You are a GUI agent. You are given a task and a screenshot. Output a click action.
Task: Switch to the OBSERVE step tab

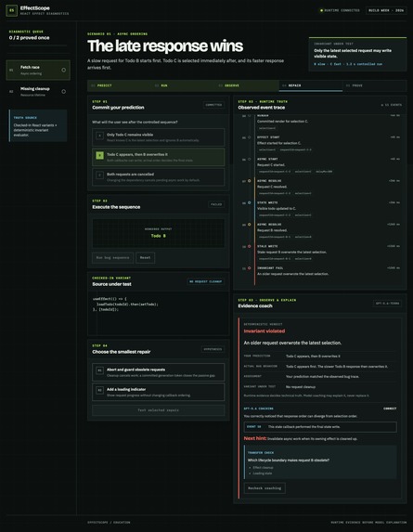pos(247,85)
